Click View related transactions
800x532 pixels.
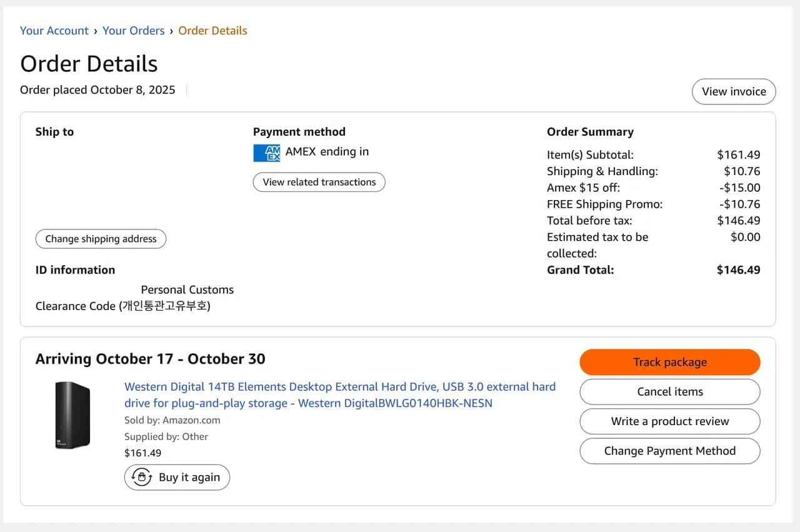[x=319, y=183]
